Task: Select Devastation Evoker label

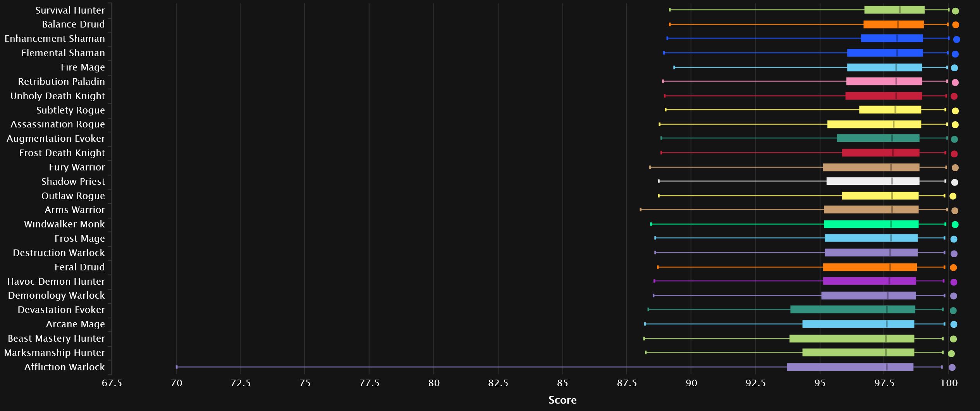Action: point(61,310)
